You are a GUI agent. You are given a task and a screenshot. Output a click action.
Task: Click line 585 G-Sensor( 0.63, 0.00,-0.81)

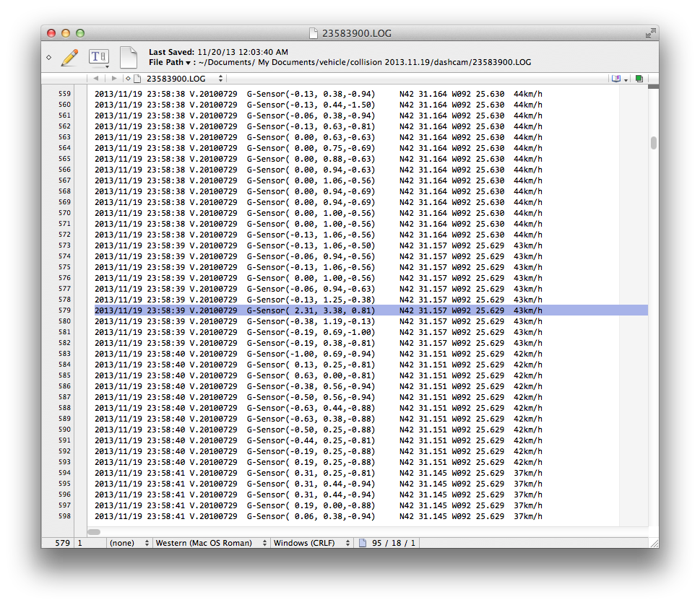[311, 375]
